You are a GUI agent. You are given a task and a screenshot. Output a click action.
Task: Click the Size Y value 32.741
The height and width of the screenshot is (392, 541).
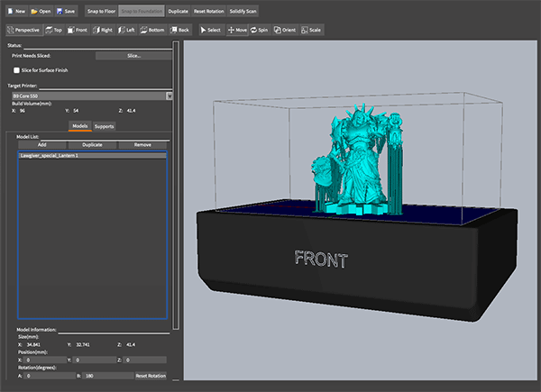[83, 345]
